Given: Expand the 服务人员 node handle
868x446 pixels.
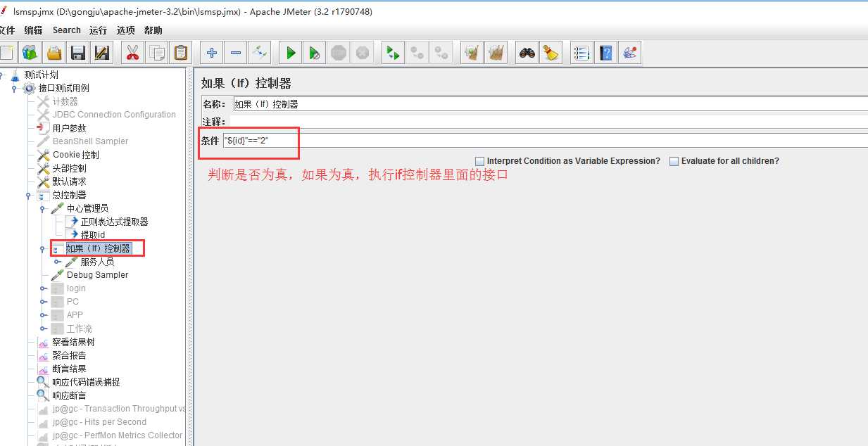Looking at the screenshot, I should [58, 262].
